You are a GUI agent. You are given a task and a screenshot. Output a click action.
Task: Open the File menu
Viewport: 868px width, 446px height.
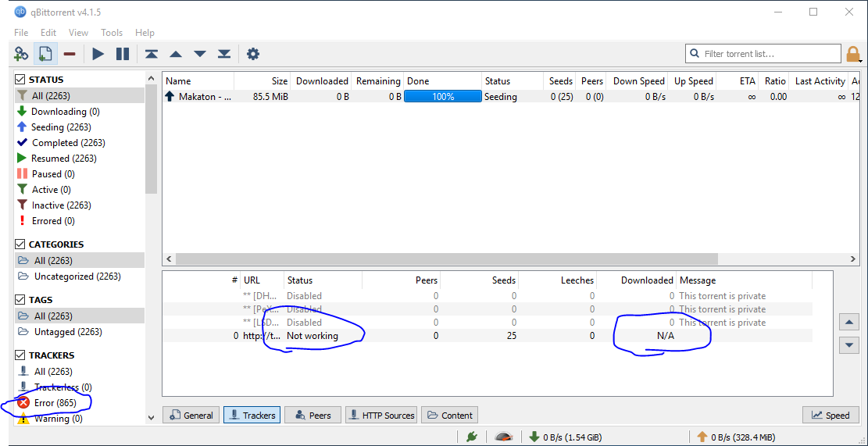click(21, 33)
